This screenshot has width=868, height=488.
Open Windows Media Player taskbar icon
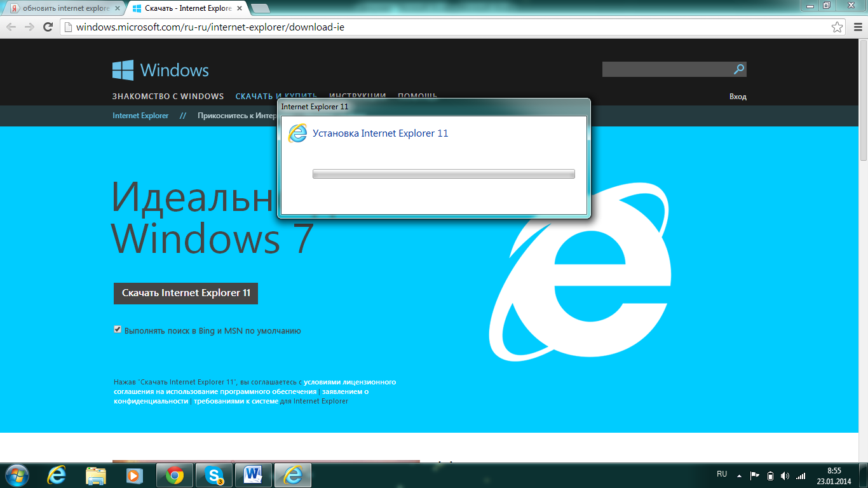tap(134, 475)
